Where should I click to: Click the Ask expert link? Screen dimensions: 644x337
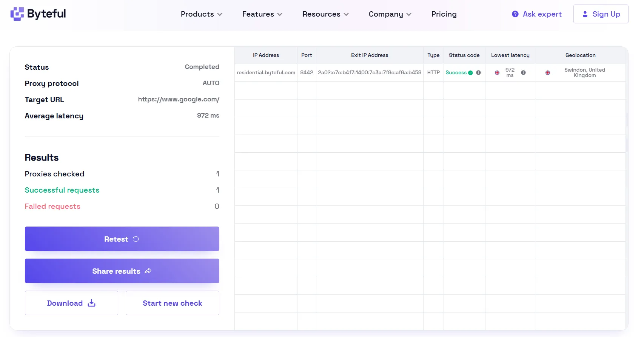(x=537, y=14)
